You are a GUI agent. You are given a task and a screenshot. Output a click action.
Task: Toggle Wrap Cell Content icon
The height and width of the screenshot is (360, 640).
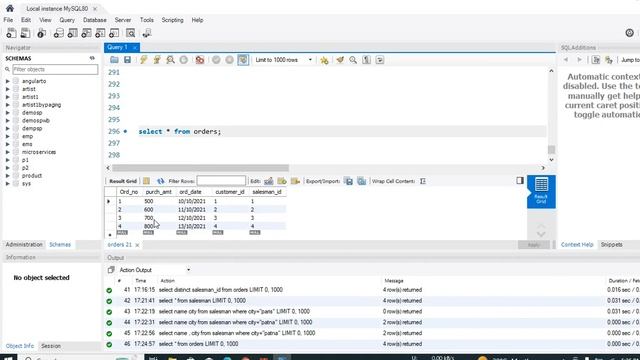423,181
